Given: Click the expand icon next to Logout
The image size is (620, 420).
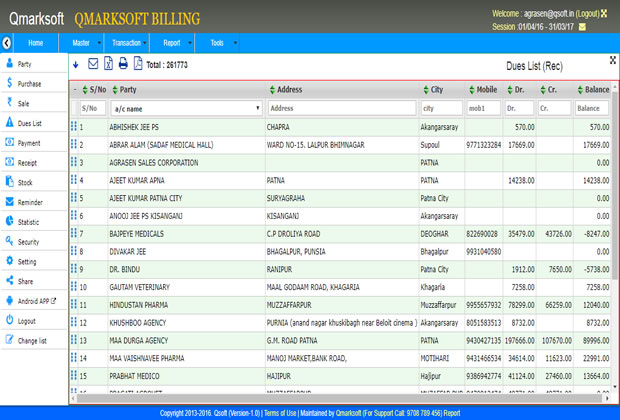Looking at the screenshot, I should click(604, 13).
